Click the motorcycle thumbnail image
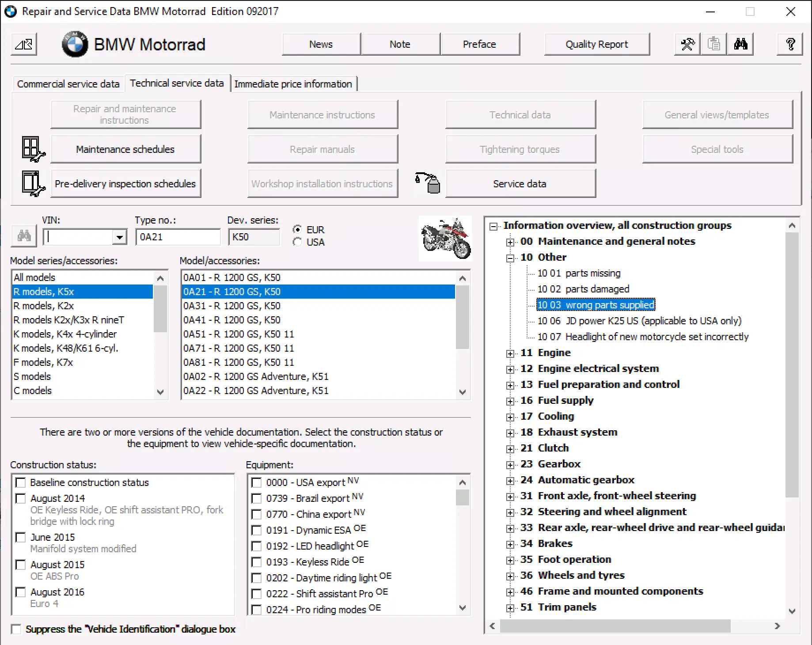The height and width of the screenshot is (645, 812). point(445,238)
